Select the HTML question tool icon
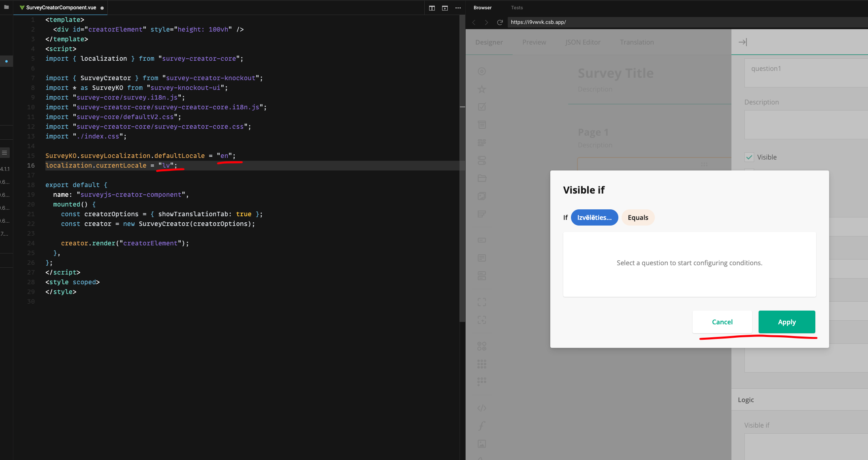Viewport: 868px width, 460px height. pyautogui.click(x=481, y=408)
